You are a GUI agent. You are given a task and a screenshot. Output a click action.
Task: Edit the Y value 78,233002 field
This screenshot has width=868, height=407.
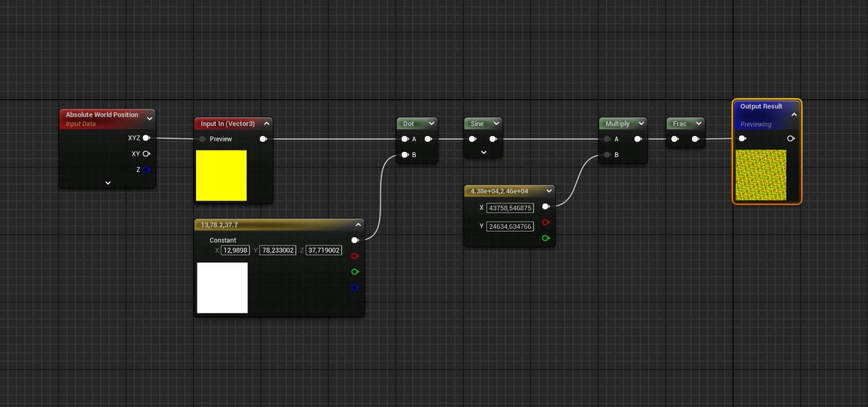(x=278, y=251)
